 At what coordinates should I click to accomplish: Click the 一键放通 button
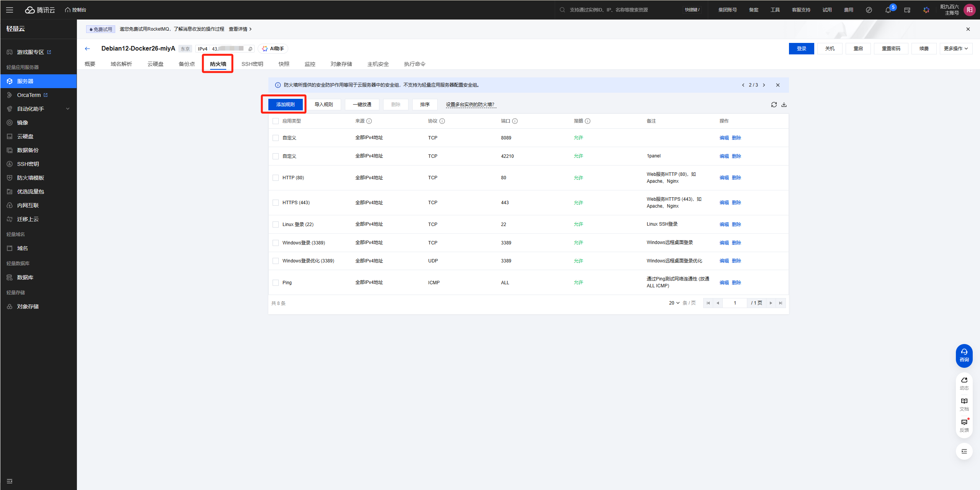click(x=361, y=104)
